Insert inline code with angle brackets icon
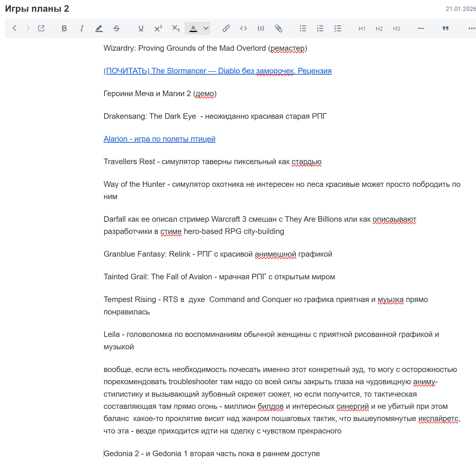This screenshot has width=476, height=464. pos(243,29)
